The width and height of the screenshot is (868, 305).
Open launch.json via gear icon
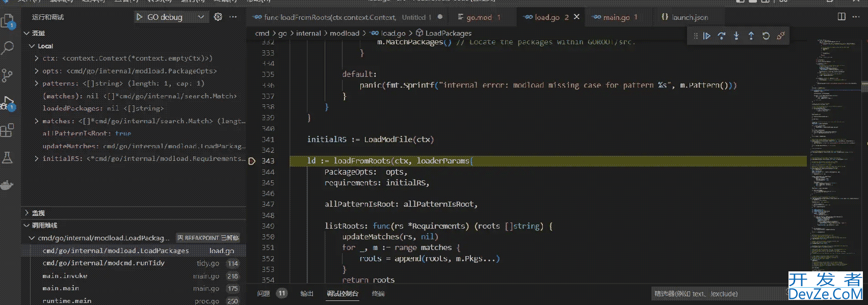click(x=218, y=17)
